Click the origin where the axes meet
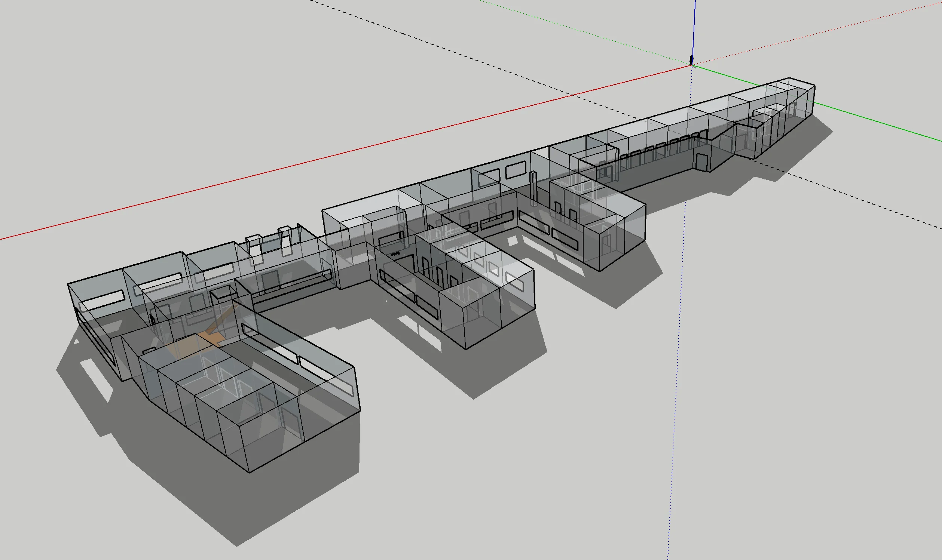This screenshot has height=560, width=942. click(692, 66)
